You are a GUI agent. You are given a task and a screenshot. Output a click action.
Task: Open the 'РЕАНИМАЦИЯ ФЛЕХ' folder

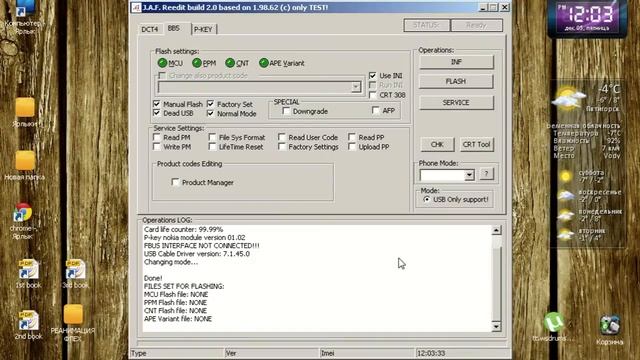(x=73, y=315)
